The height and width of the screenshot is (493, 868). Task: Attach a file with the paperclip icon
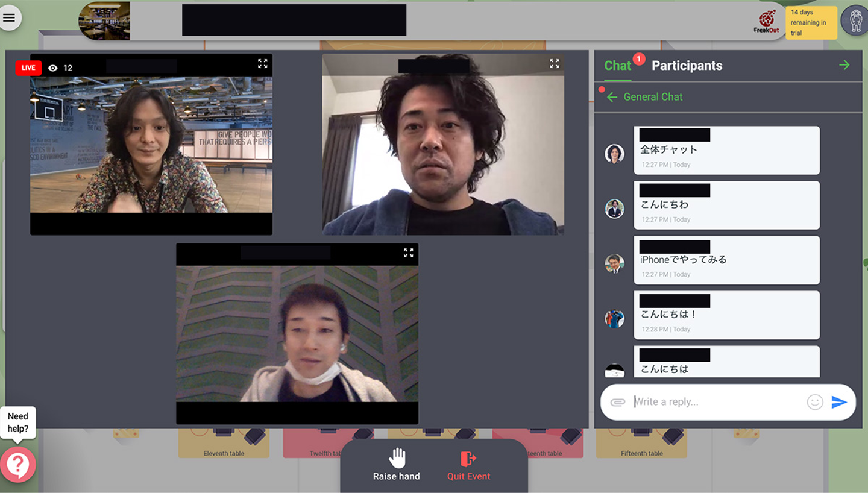[618, 402]
